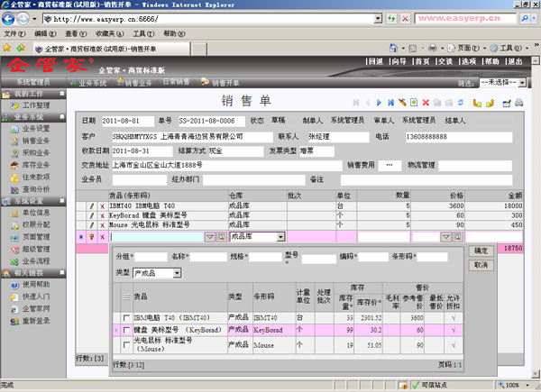Edit the IBMT40 row pencil icon

coord(92,206)
